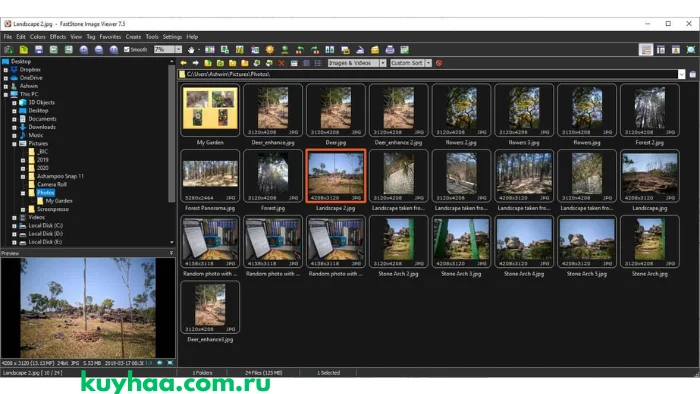The image size is (700, 394).
Task: Open the zoom percentage dropdown
Action: pyautogui.click(x=179, y=50)
